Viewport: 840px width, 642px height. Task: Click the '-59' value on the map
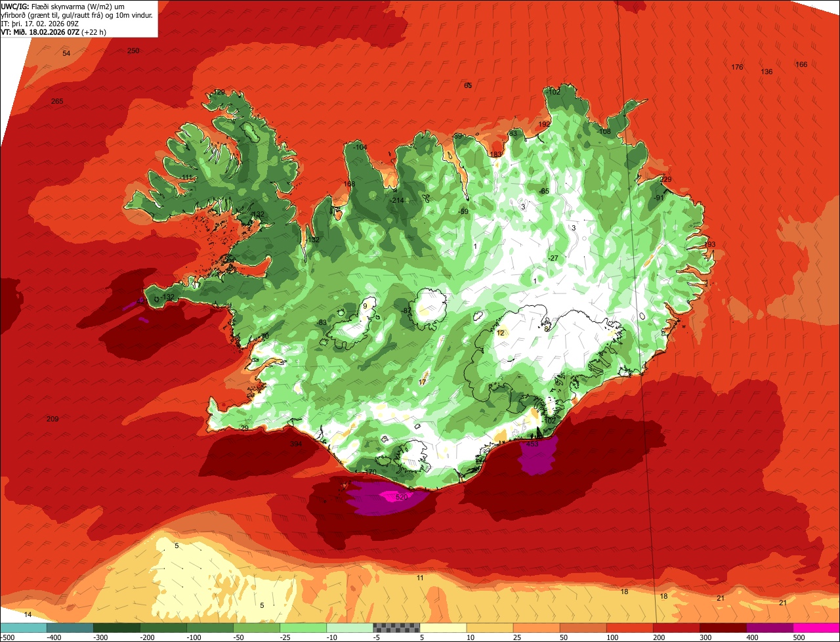pos(463,211)
